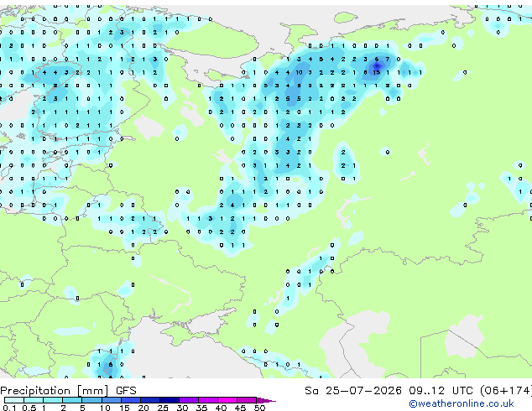Image resolution: width=532 pixels, height=411 pixels.
Task: Click the '(06+174)' forecast offset text
Action: pos(506,391)
